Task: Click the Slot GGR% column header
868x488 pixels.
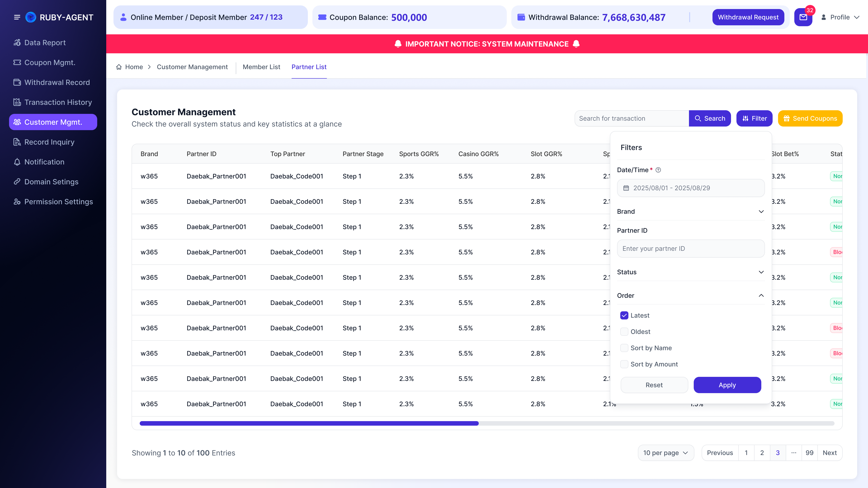Action: 546,154
